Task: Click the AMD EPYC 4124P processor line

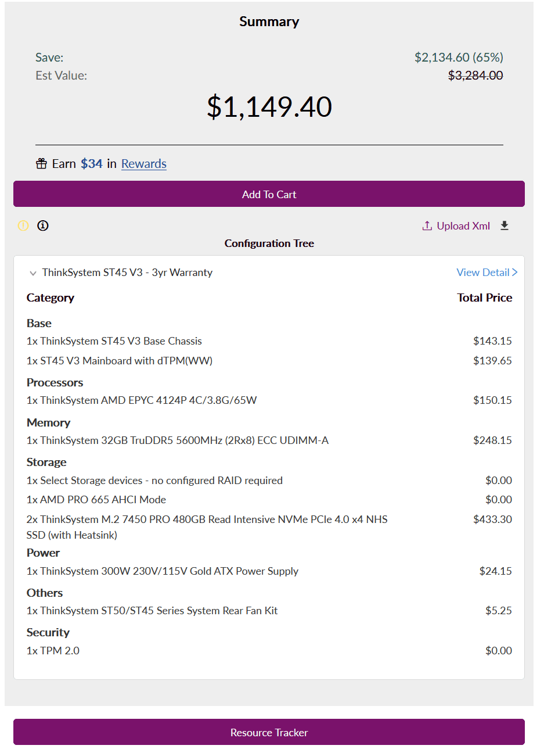Action: [x=142, y=400]
